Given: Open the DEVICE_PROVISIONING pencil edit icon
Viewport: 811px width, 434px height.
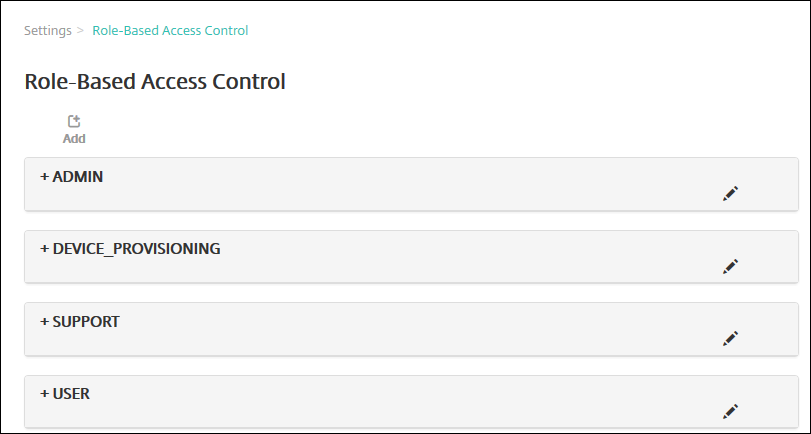Looking at the screenshot, I should (x=730, y=266).
